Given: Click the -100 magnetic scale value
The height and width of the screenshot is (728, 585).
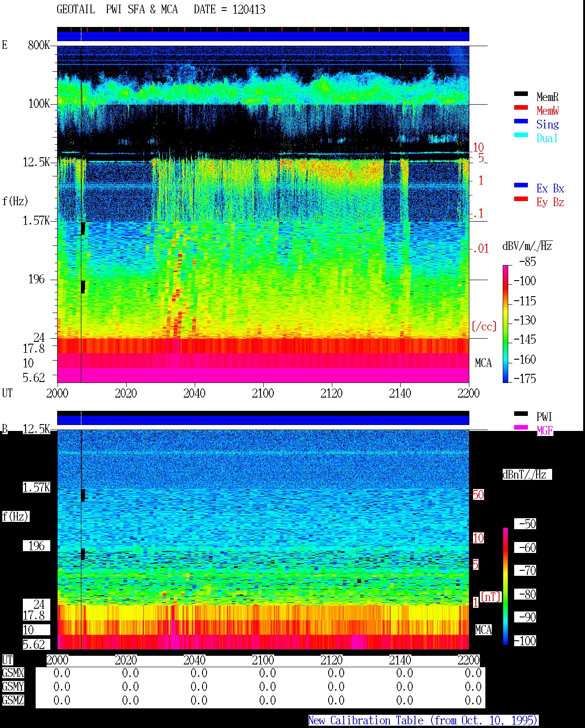Looking at the screenshot, I should coord(525,641).
